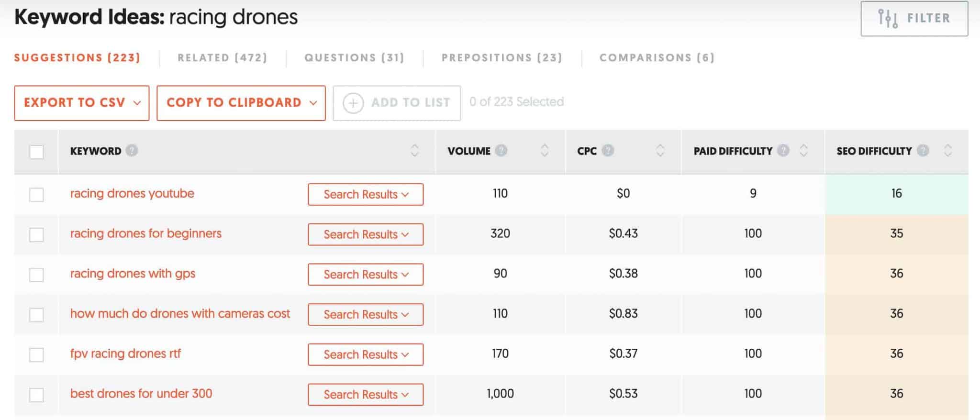The image size is (980, 420).
Task: Open the fpv racing drones rtf link
Action: [125, 354]
